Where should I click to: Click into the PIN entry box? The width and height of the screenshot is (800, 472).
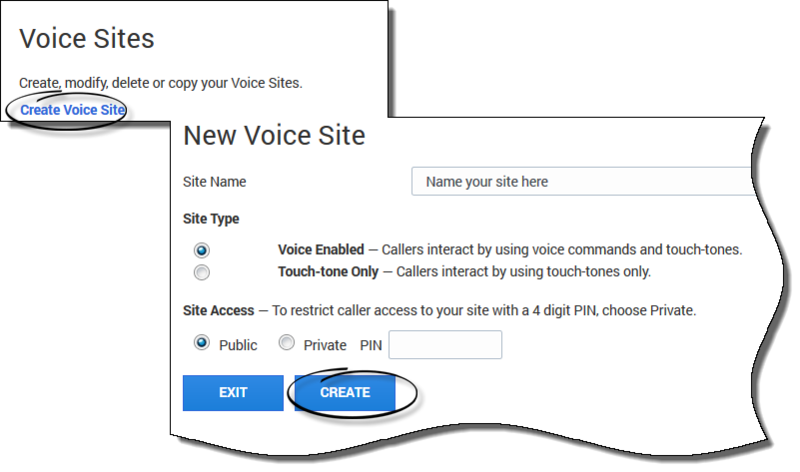coord(445,345)
